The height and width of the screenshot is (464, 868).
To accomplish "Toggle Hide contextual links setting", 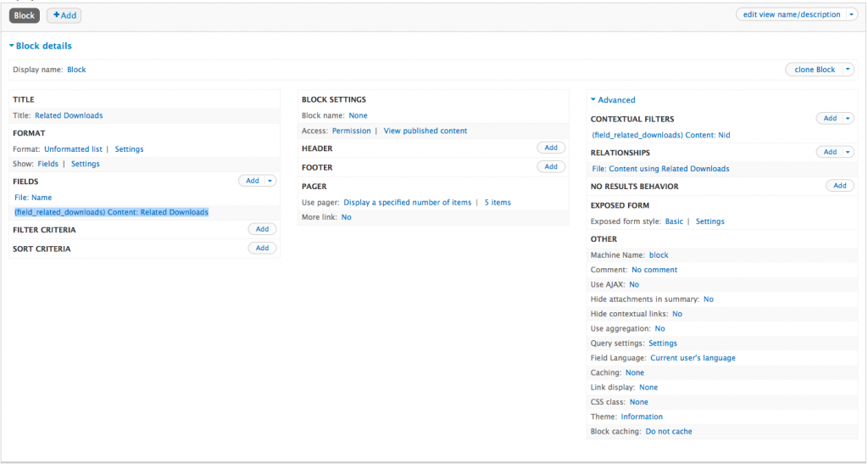I will point(676,314).
